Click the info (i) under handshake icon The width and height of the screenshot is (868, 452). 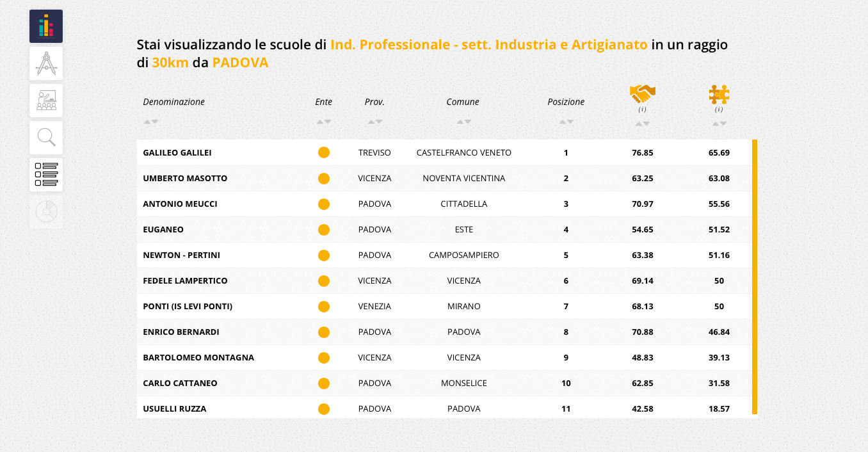(643, 109)
